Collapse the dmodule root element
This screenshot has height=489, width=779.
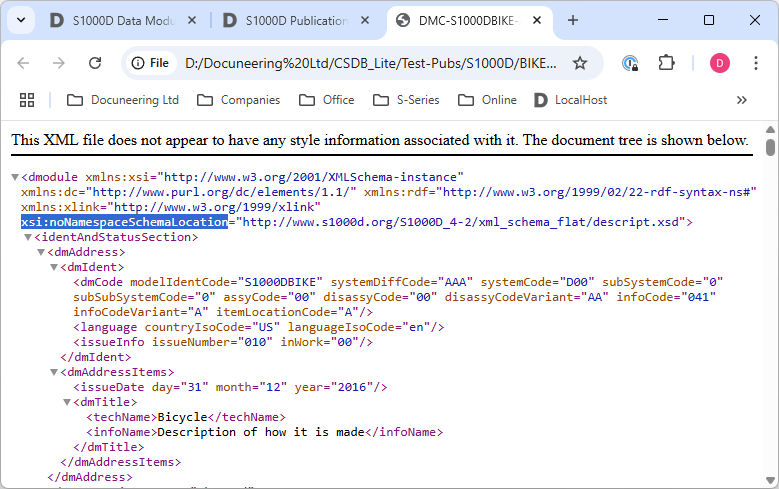[x=15, y=177]
